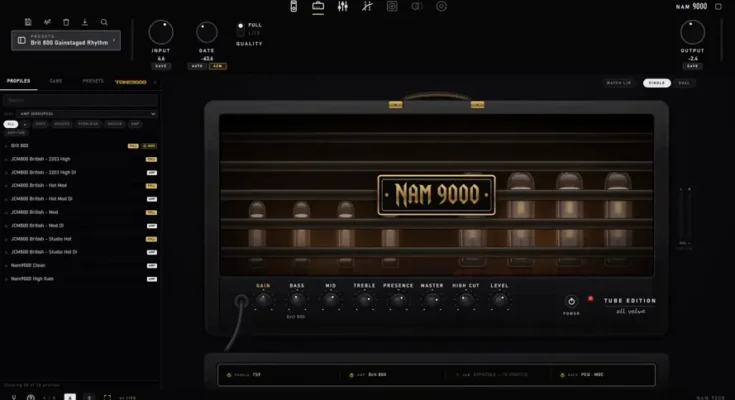Screen dimensions: 735x400
Task: Click the Match L/R button
Action: (x=619, y=83)
